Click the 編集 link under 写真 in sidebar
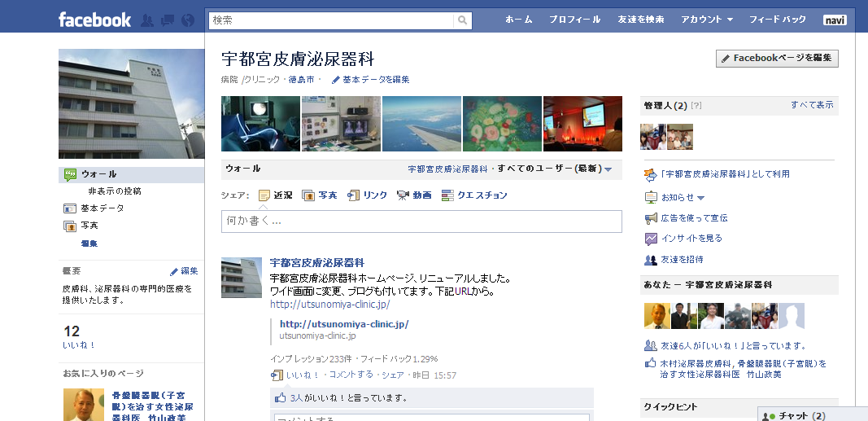 pyautogui.click(x=89, y=243)
